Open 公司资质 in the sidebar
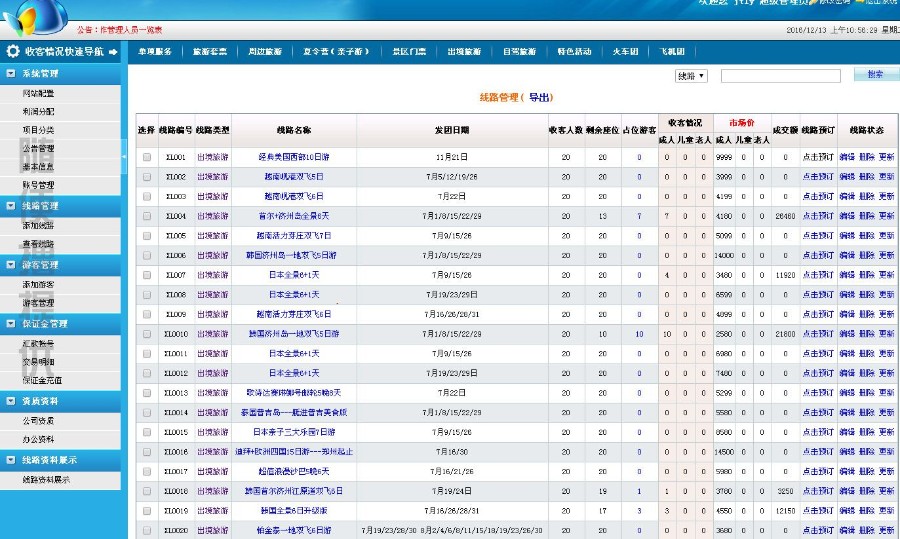This screenshot has height=539, width=900. [38, 421]
